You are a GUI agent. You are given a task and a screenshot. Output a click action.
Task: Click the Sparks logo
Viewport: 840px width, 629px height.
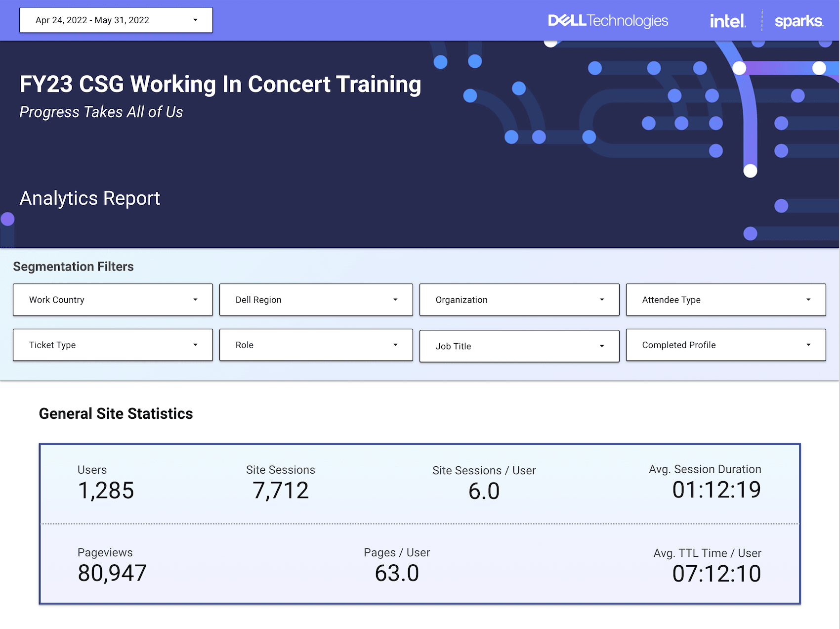click(x=798, y=21)
